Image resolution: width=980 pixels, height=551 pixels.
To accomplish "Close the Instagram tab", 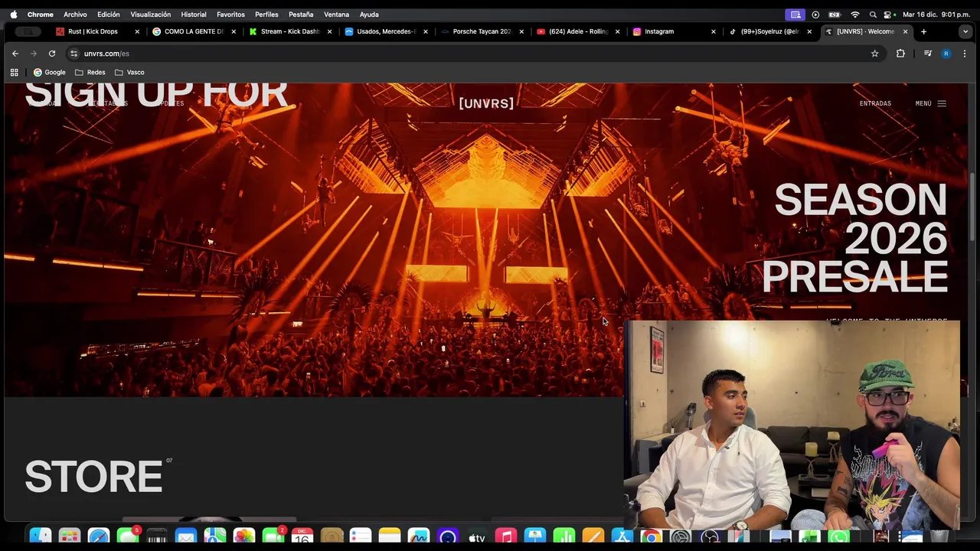I will click(x=714, y=31).
